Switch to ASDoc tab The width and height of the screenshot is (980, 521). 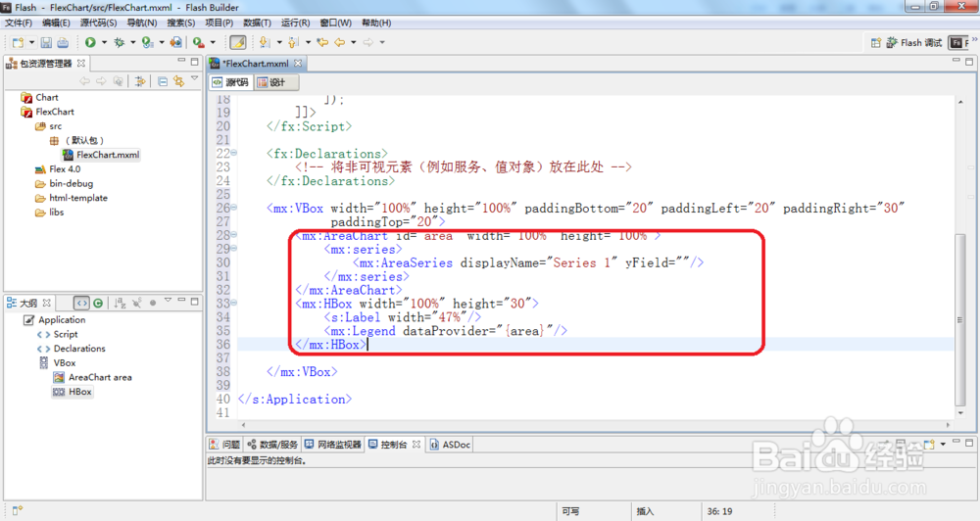[450, 445]
